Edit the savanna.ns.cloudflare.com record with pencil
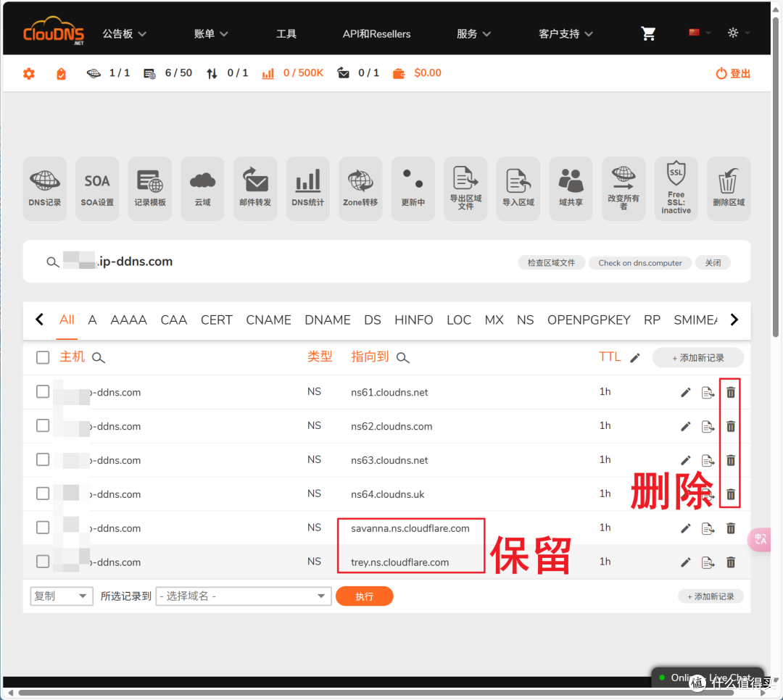 coord(686,528)
